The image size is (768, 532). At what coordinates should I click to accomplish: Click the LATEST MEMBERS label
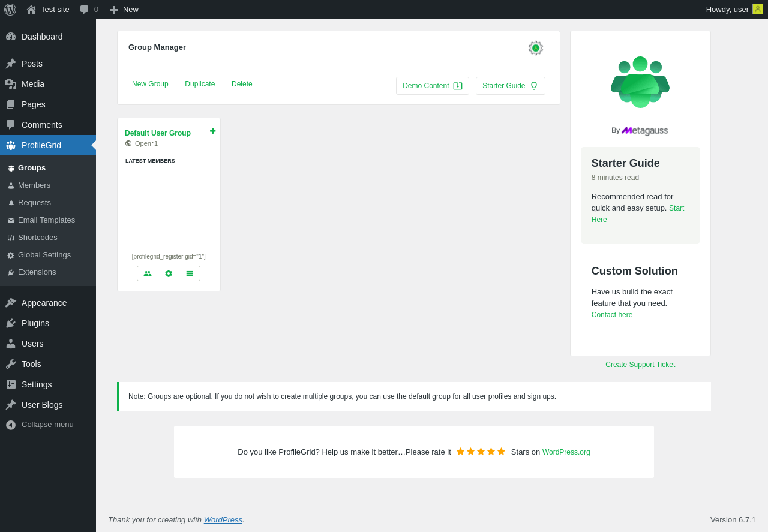pyautogui.click(x=150, y=161)
